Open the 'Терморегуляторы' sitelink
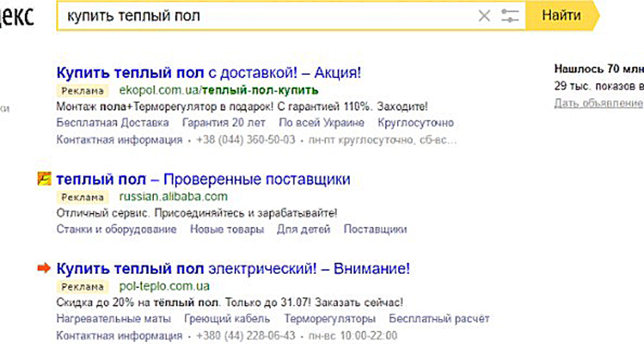644x344 pixels. click(x=329, y=319)
